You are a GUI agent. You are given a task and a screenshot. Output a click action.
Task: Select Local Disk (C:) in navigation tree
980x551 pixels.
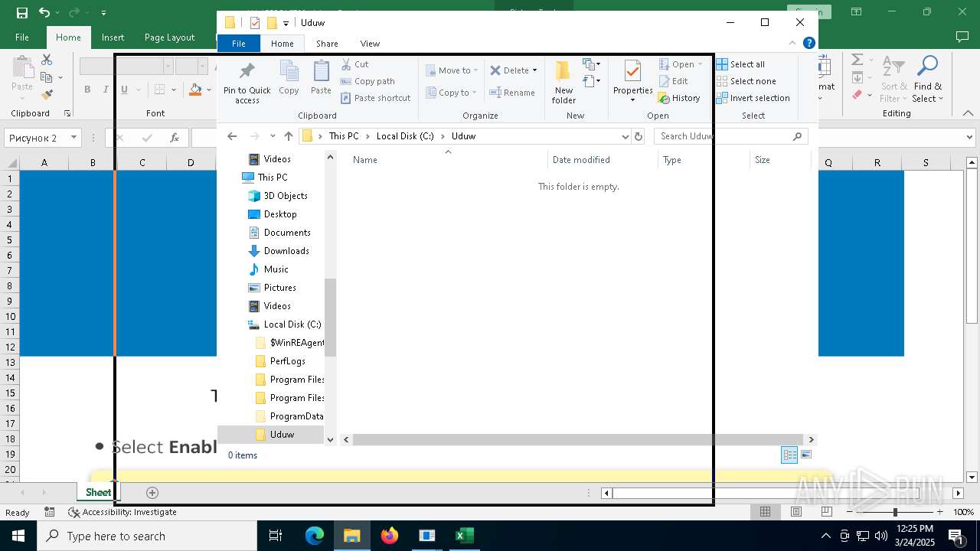[x=292, y=324]
